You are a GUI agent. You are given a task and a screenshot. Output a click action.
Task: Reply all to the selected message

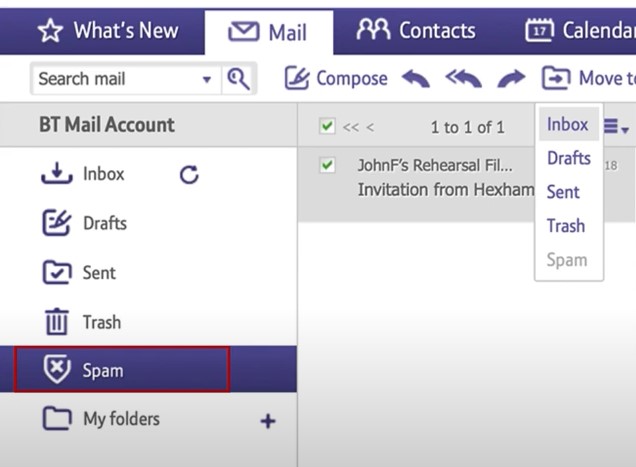coord(463,79)
